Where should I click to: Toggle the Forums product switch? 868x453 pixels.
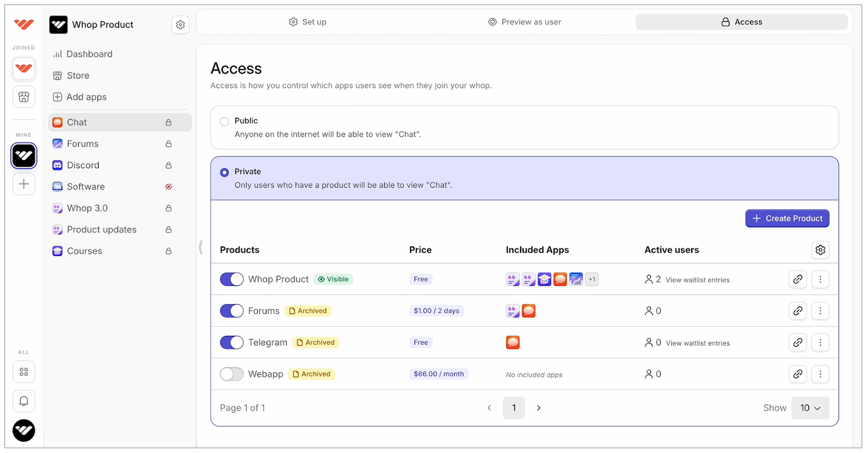tap(232, 311)
